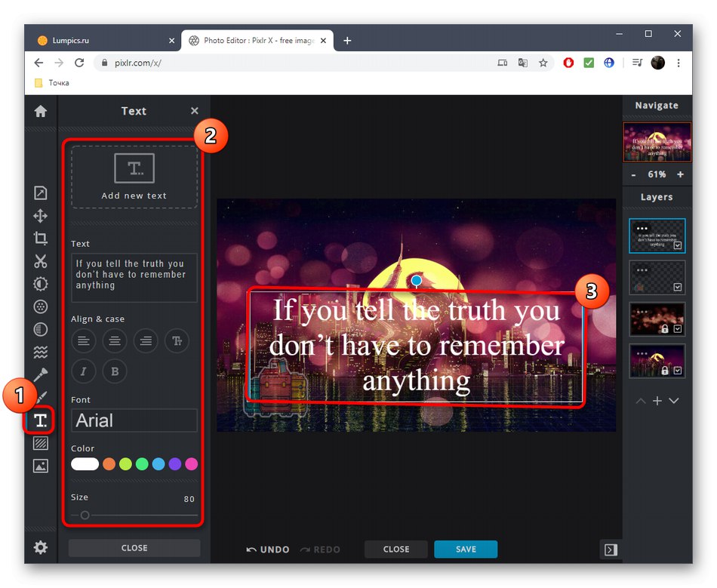Save the edited image
The image size is (717, 588).
(466, 550)
